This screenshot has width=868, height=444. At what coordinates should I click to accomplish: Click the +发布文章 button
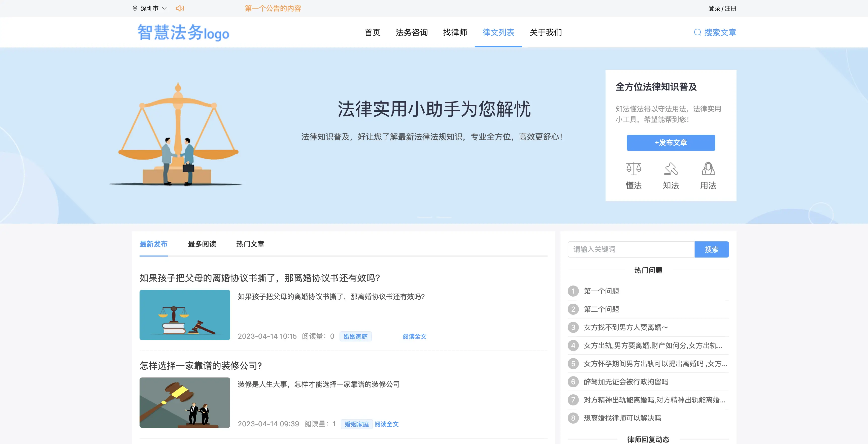point(671,143)
